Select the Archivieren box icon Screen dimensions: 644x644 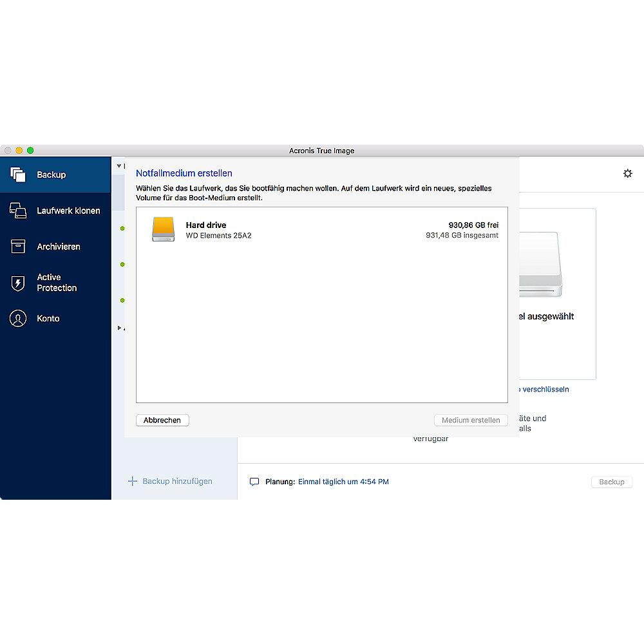[x=18, y=247]
